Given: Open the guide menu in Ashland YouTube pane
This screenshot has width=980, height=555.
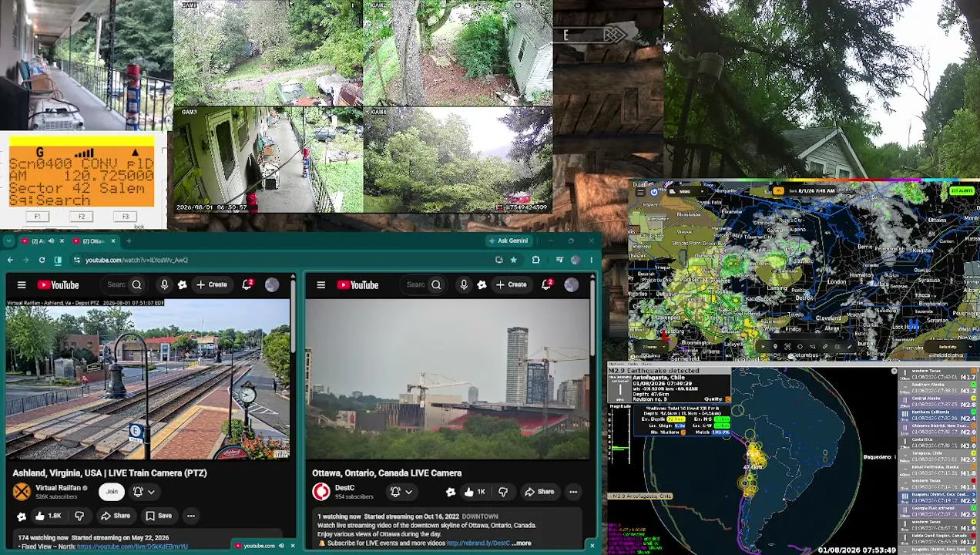Looking at the screenshot, I should (22, 285).
